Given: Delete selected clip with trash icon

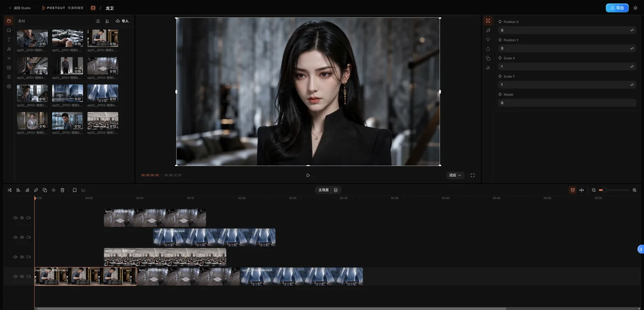Looking at the screenshot, I should point(62,190).
